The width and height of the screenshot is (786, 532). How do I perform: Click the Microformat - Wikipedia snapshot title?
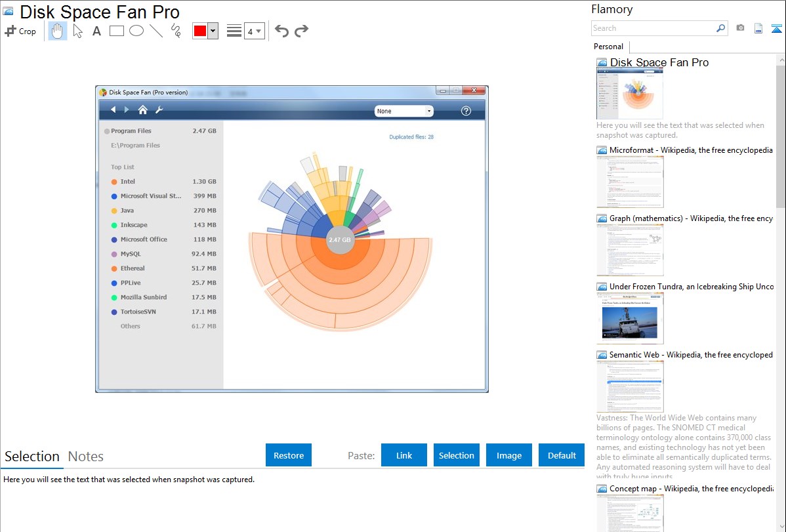tap(692, 150)
